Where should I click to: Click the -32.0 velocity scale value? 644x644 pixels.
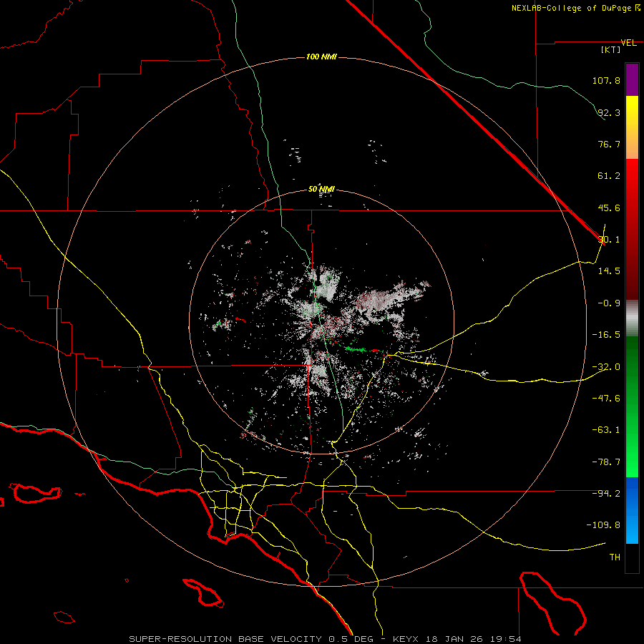pyautogui.click(x=606, y=366)
